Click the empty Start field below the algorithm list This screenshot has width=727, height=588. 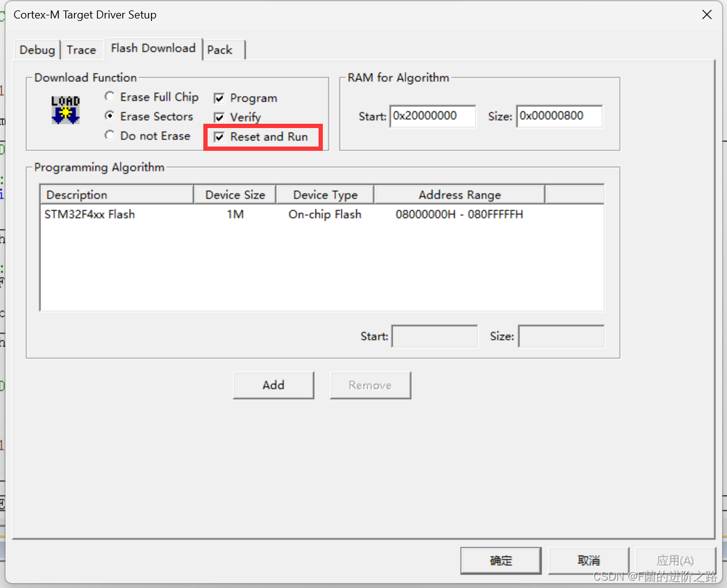[x=434, y=336]
